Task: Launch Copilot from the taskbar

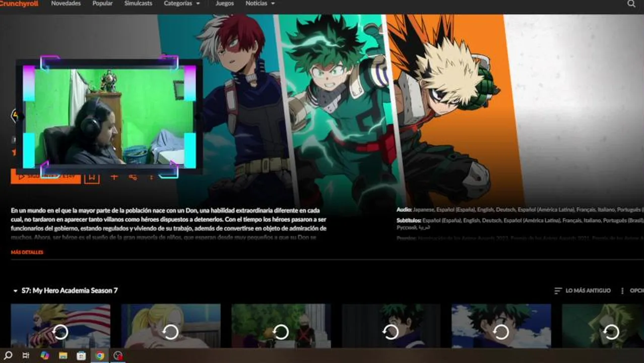Action: tap(44, 355)
